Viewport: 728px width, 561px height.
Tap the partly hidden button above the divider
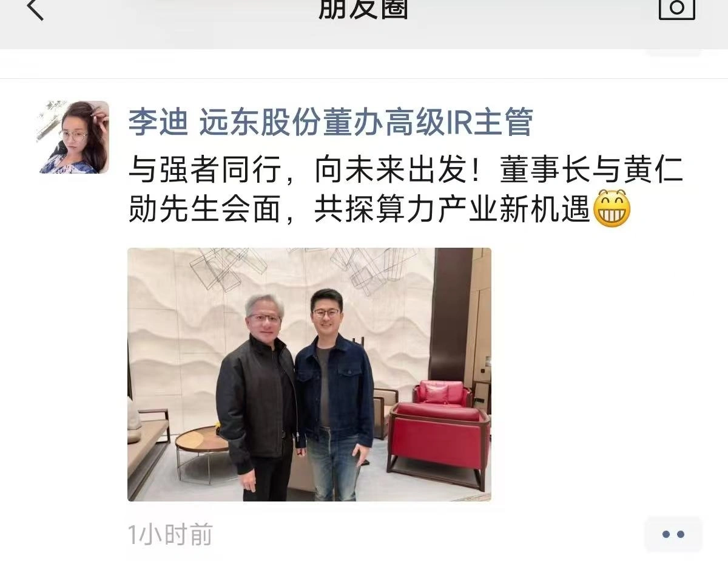pyautogui.click(x=673, y=53)
